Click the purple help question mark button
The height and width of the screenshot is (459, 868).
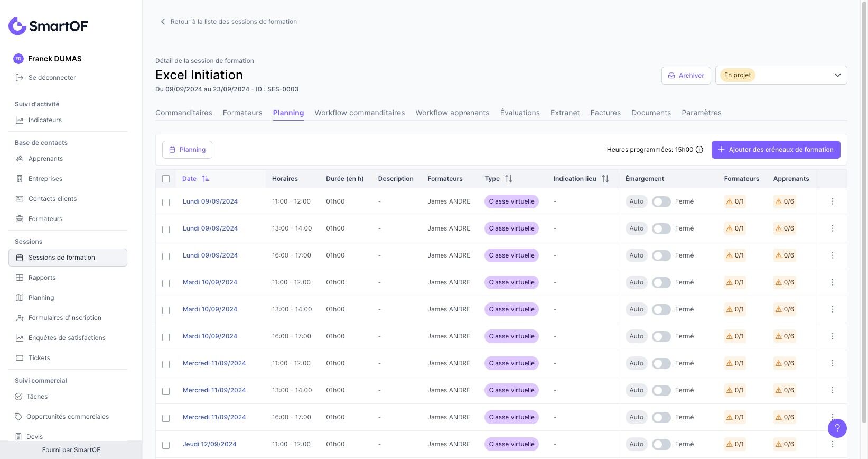(x=837, y=428)
